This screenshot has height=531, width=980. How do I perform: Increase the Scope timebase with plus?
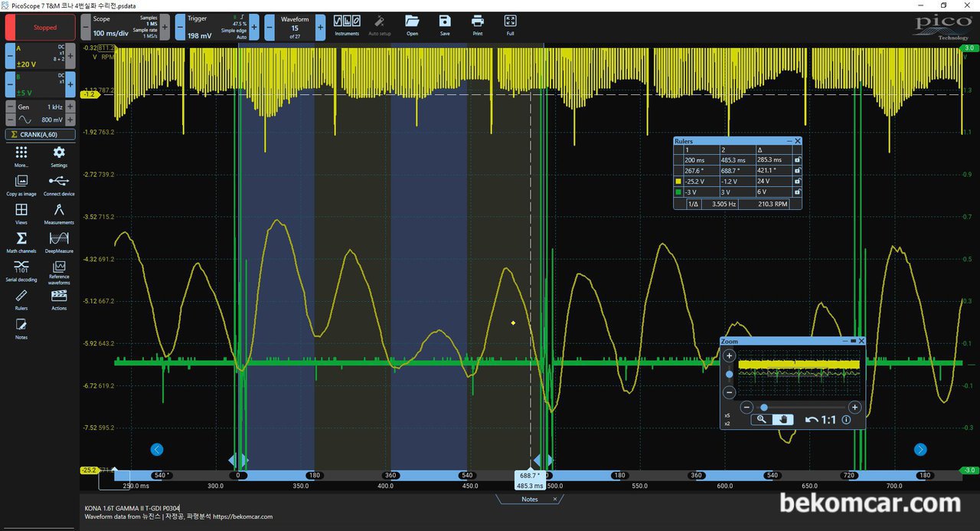tap(165, 27)
